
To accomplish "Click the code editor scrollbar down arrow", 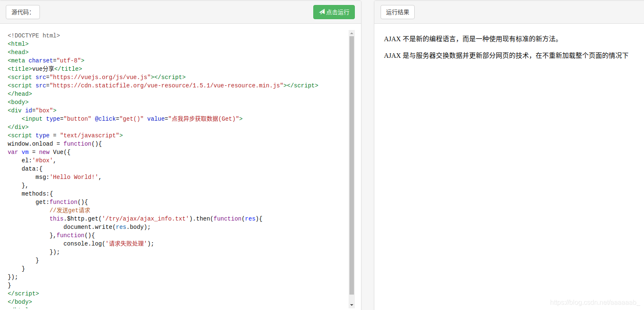I will coord(352,305).
